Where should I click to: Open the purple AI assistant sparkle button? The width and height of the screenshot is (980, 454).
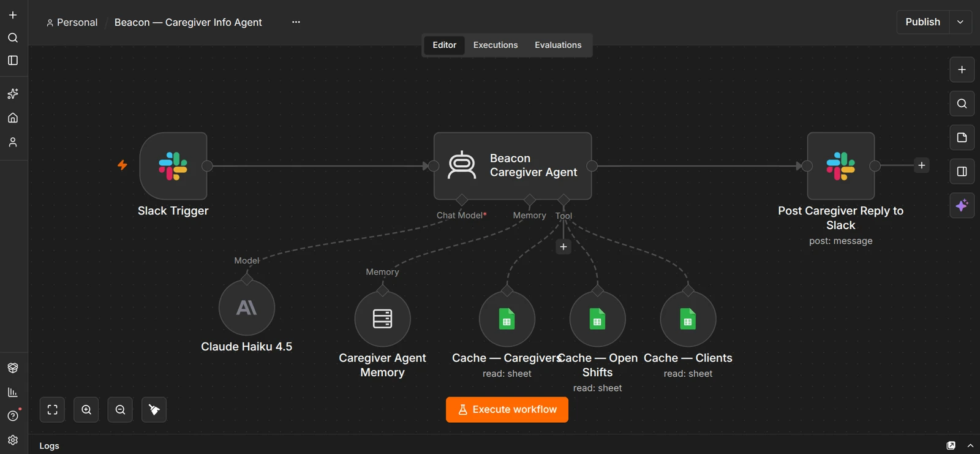point(962,205)
